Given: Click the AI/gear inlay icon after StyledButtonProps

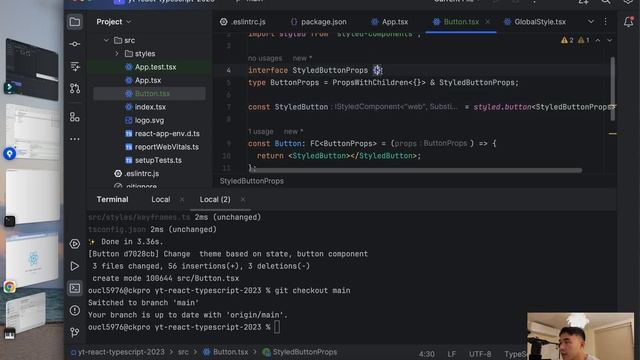Looking at the screenshot, I should [x=377, y=70].
